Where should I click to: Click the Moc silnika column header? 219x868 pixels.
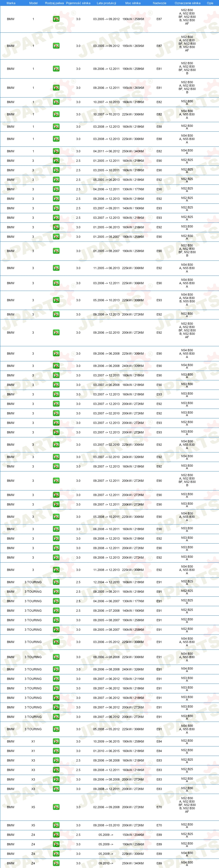(x=133, y=3)
